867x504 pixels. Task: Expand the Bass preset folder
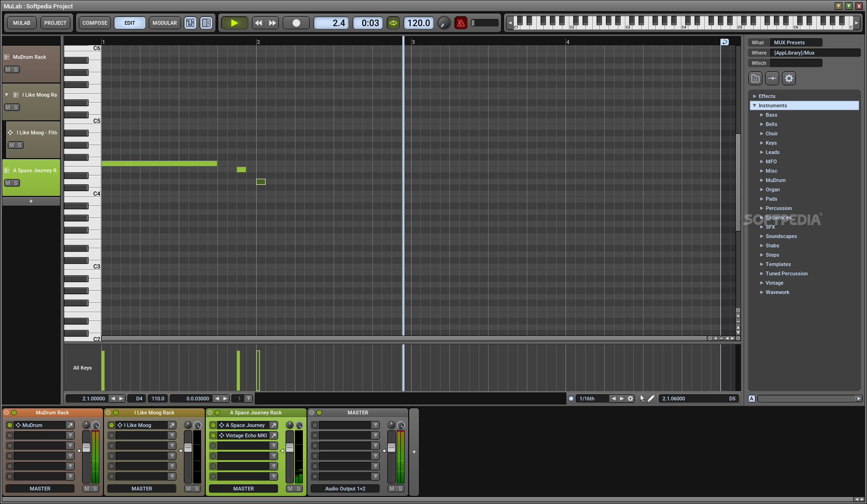point(762,115)
